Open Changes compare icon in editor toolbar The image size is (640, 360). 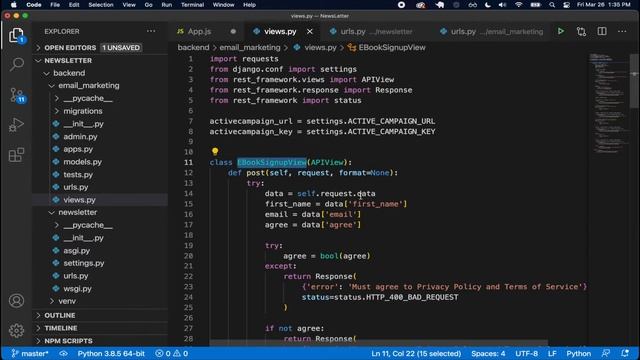coord(581,31)
